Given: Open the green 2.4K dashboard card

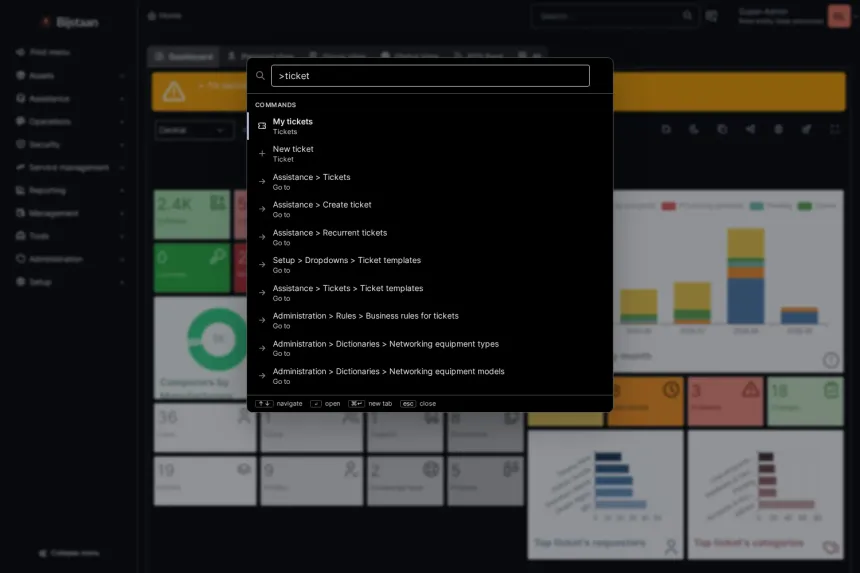Looking at the screenshot, I should [192, 215].
